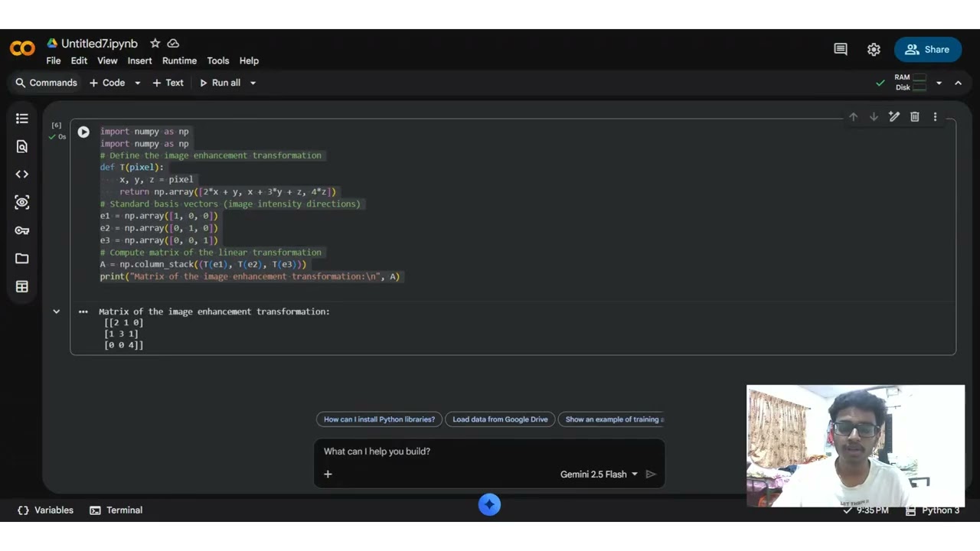The width and height of the screenshot is (980, 551).
Task: Open the output actions ellipsis menu
Action: click(x=83, y=311)
